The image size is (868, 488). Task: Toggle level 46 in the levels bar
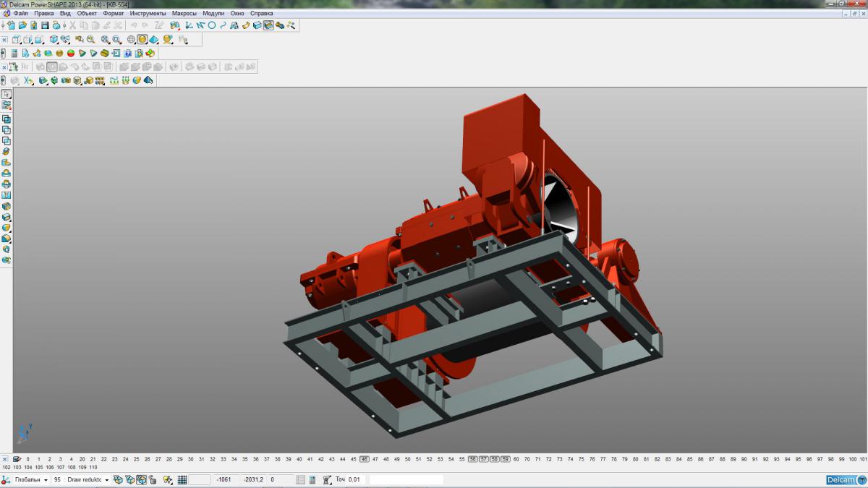click(365, 459)
